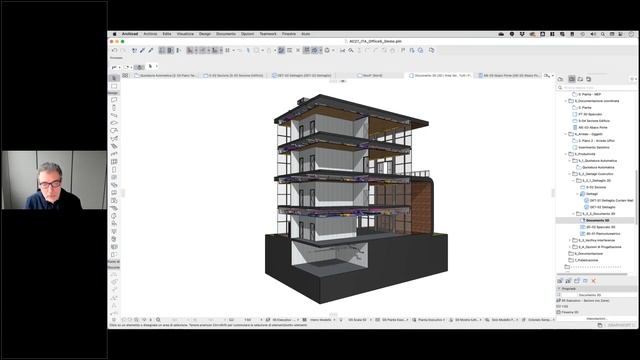Switch to S-02 Sezione tab

pos(233,76)
